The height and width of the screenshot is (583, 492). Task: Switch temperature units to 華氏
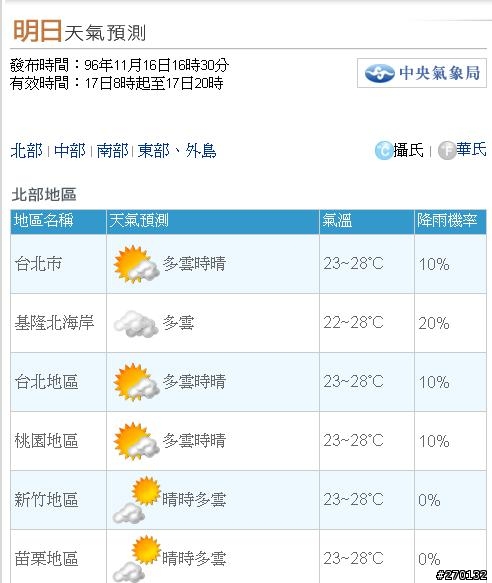pyautogui.click(x=472, y=150)
